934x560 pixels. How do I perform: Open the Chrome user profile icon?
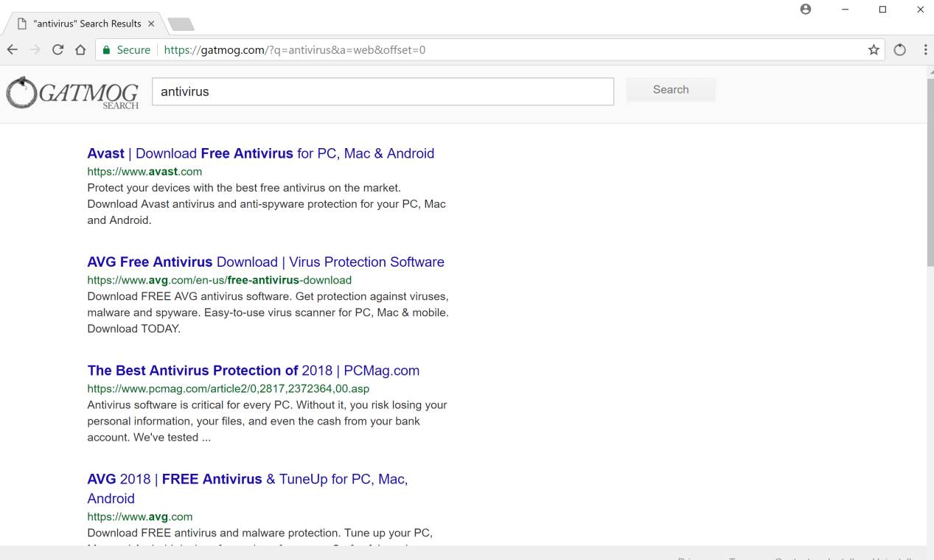coord(806,9)
